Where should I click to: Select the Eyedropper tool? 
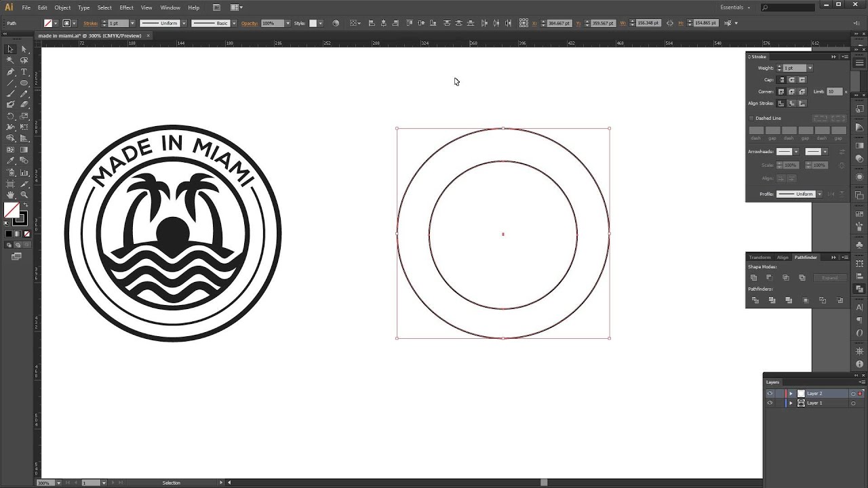click(x=10, y=161)
